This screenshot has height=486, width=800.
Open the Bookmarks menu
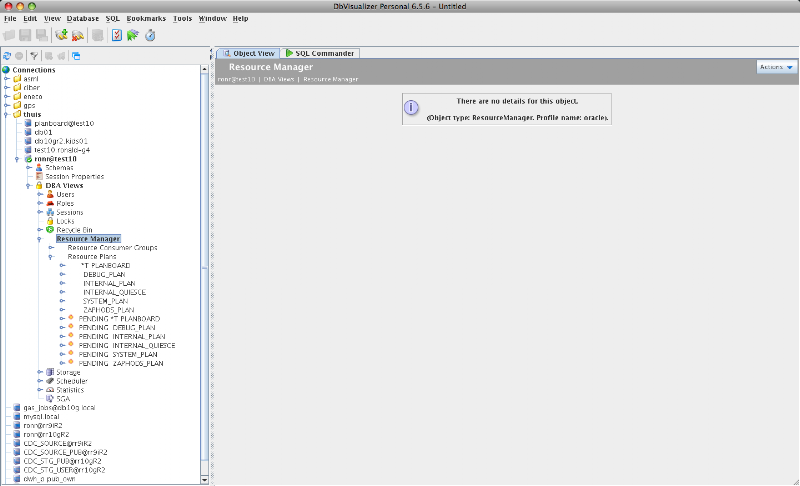pyautogui.click(x=146, y=18)
